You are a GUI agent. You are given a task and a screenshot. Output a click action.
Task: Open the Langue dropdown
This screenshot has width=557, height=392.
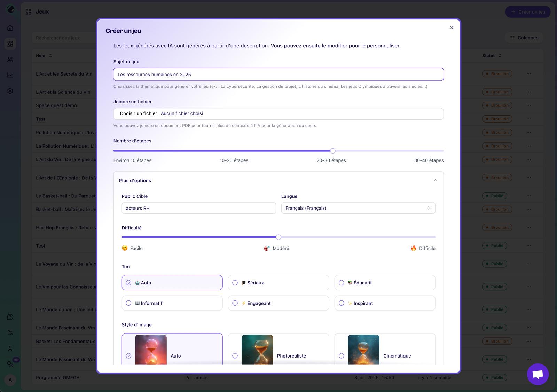point(358,208)
